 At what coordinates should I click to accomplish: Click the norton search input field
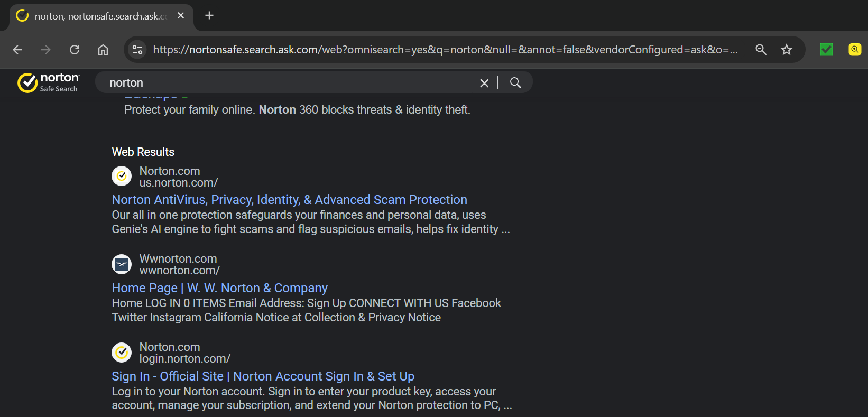pyautogui.click(x=291, y=83)
